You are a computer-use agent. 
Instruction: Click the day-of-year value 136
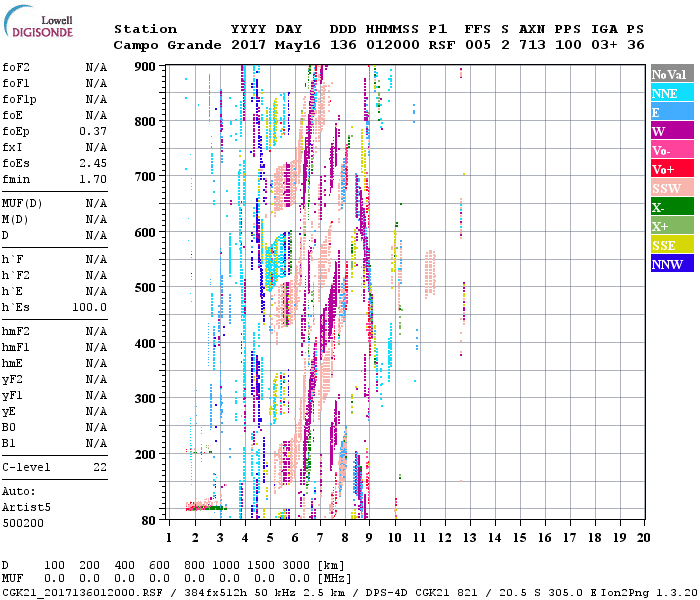[343, 45]
